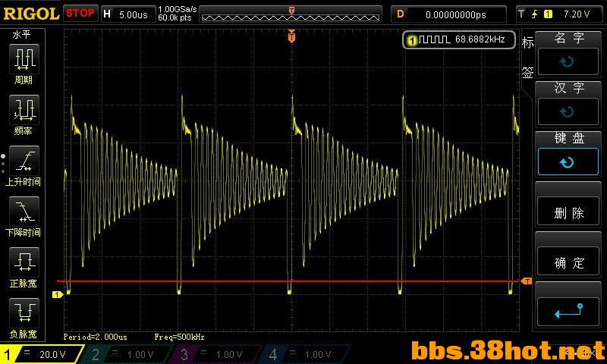The height and width of the screenshot is (364, 607).
Task: Click the 1.00GSa/s sample rate readout
Action: pyautogui.click(x=177, y=9)
